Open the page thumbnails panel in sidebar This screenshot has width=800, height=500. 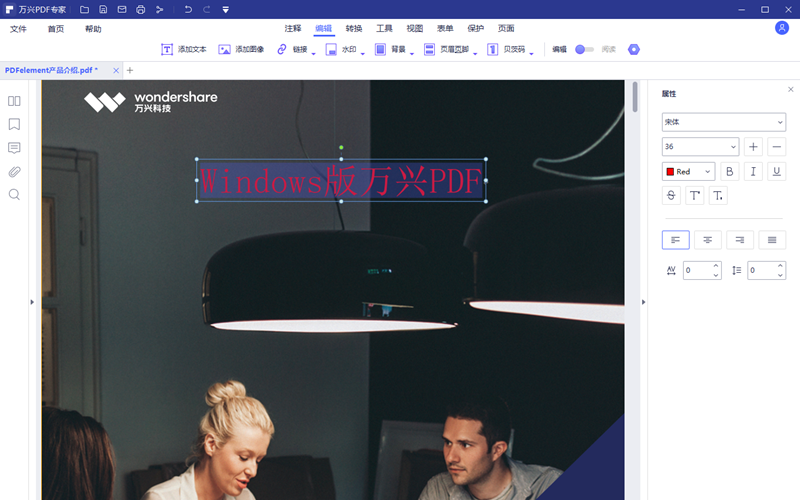[14, 101]
